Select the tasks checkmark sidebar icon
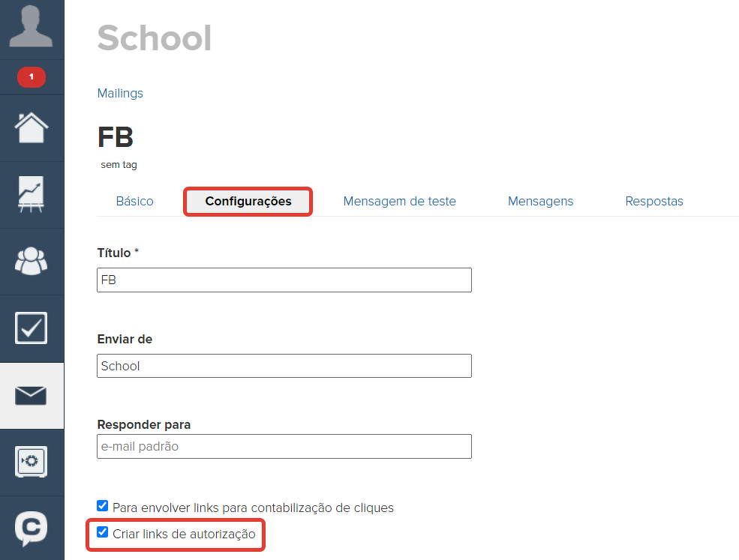The width and height of the screenshot is (739, 560). click(32, 328)
